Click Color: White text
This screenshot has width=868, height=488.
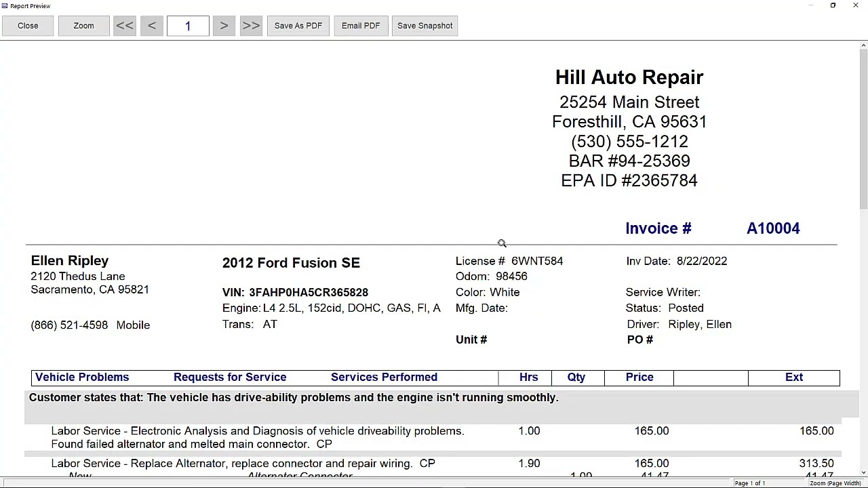coord(488,292)
